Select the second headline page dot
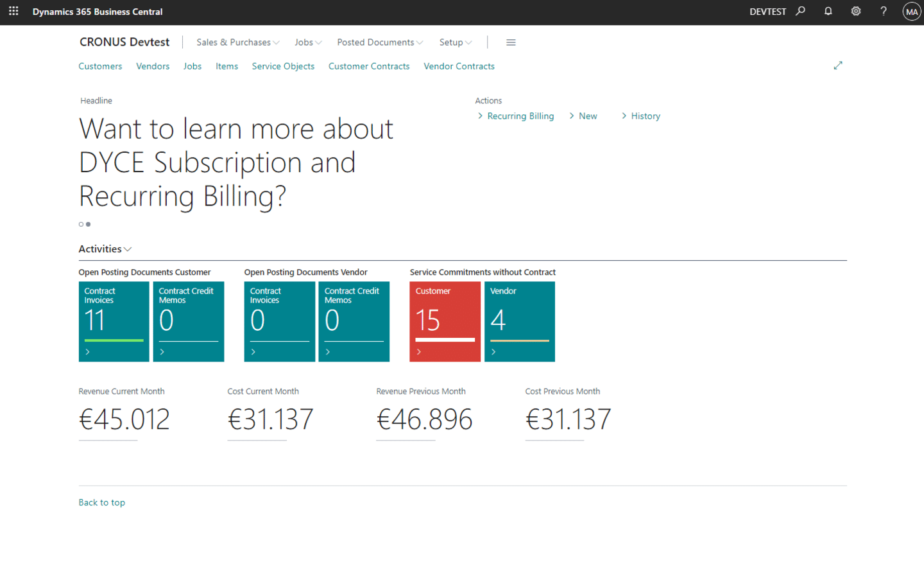This screenshot has height=578, width=924. [88, 224]
